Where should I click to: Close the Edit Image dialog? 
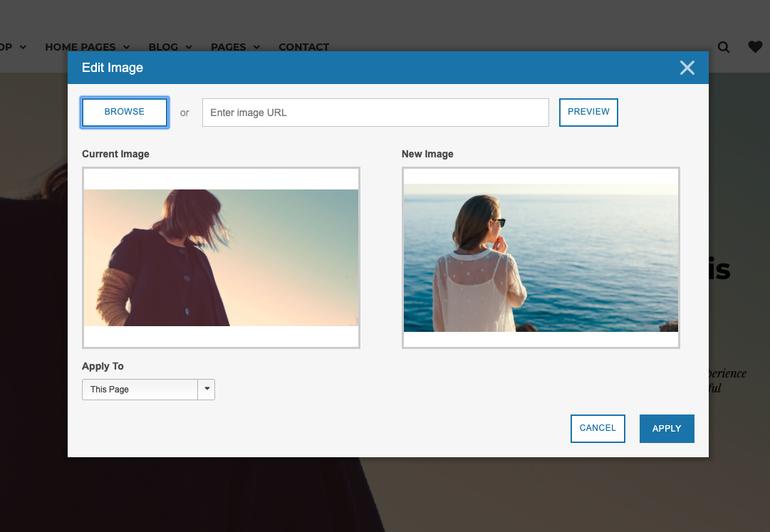[x=687, y=68]
